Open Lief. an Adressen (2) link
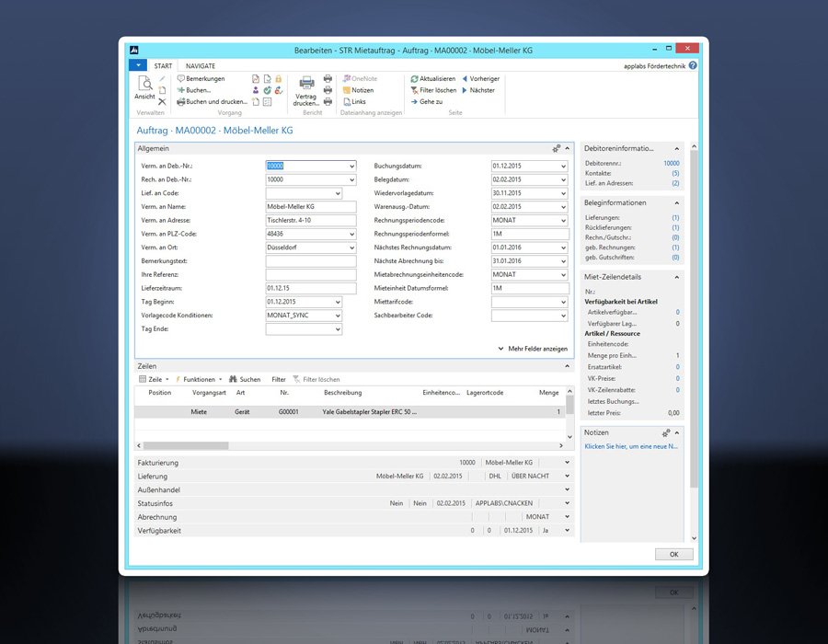The height and width of the screenshot is (644, 828). point(675,184)
